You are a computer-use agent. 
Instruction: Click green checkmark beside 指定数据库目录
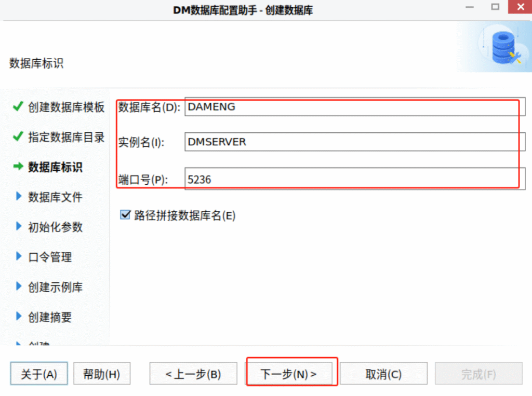tap(18, 137)
